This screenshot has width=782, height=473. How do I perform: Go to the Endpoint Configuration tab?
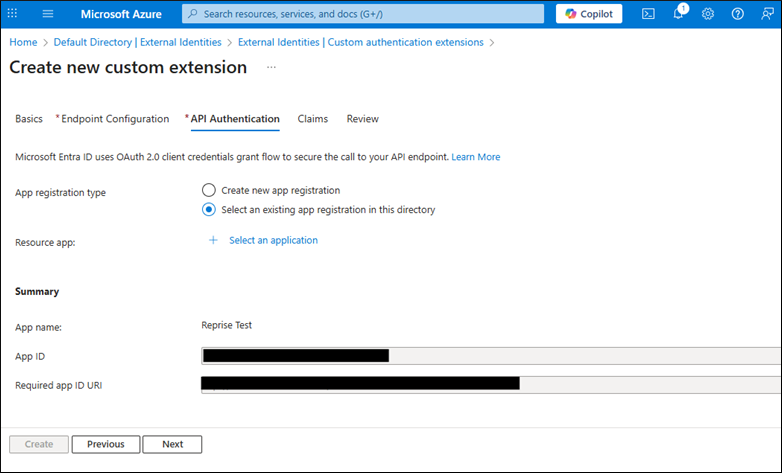click(115, 119)
